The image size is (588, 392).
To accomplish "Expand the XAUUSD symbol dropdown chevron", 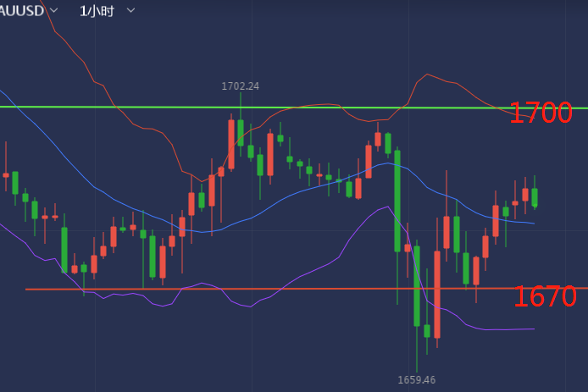I will coord(54,10).
